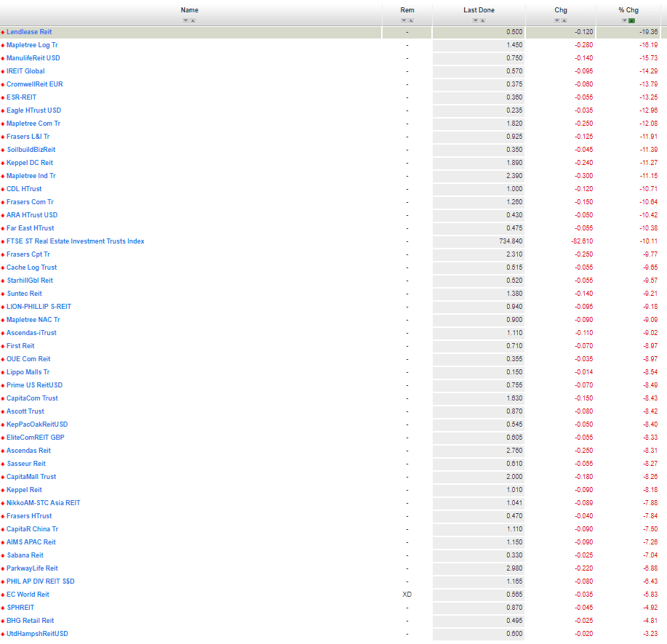Screen dimensions: 667x644
Task: Select Sasseur Reit counter
Action: point(26,464)
